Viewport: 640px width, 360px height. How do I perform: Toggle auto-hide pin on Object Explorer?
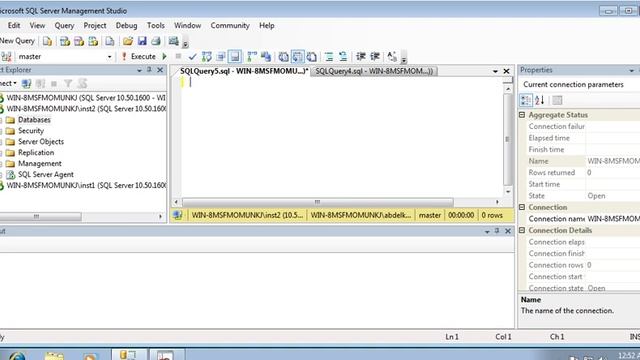pyautogui.click(x=149, y=70)
